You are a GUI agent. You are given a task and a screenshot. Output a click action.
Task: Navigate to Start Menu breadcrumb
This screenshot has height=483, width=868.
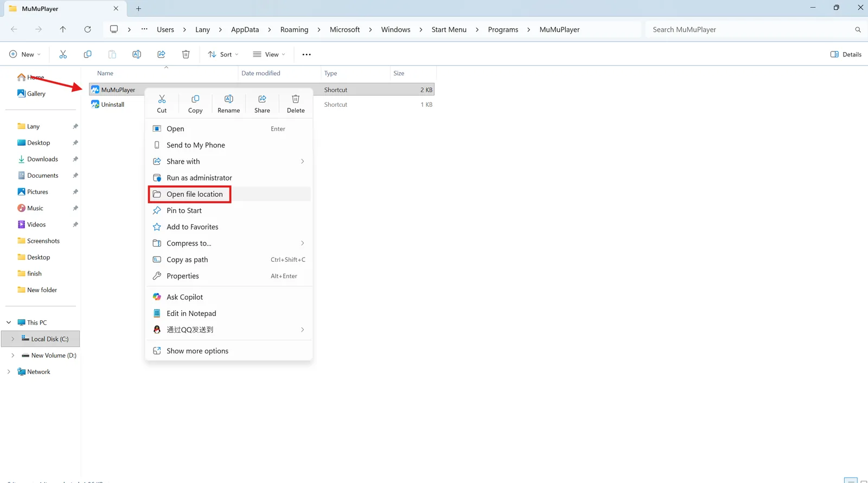(x=449, y=30)
